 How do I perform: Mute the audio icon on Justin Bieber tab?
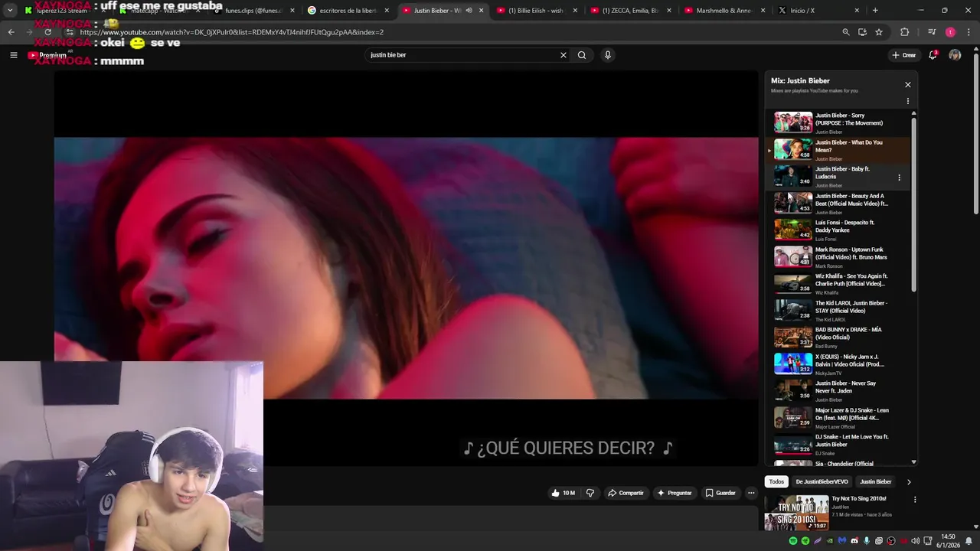coord(469,11)
